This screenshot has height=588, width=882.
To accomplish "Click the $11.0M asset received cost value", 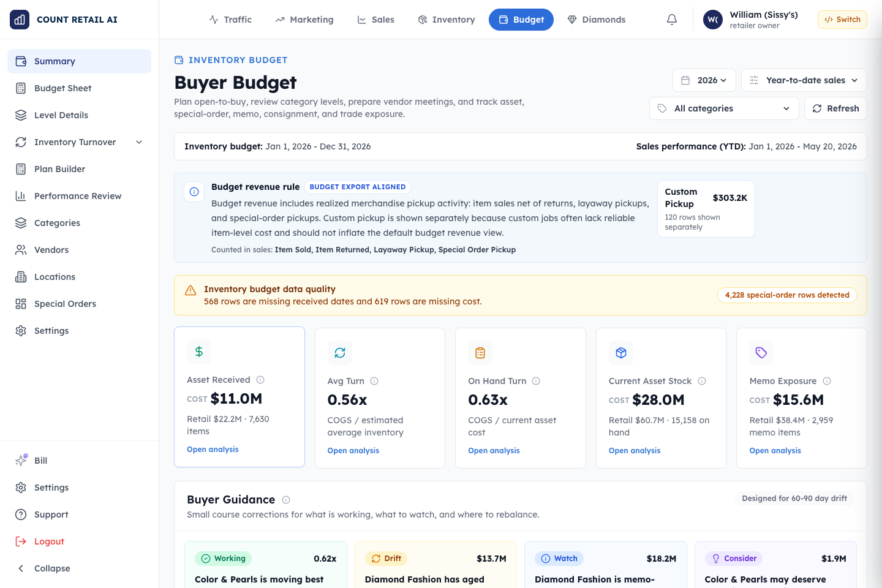I will pyautogui.click(x=236, y=399).
